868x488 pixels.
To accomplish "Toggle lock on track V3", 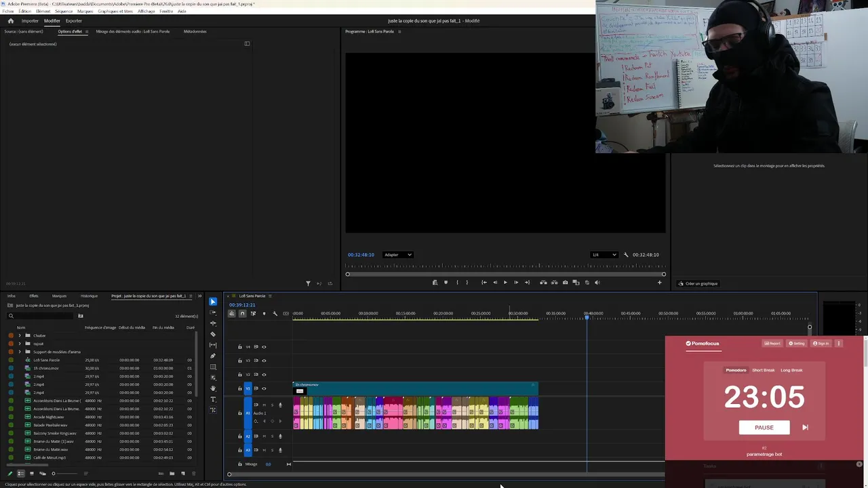I will pos(239,361).
